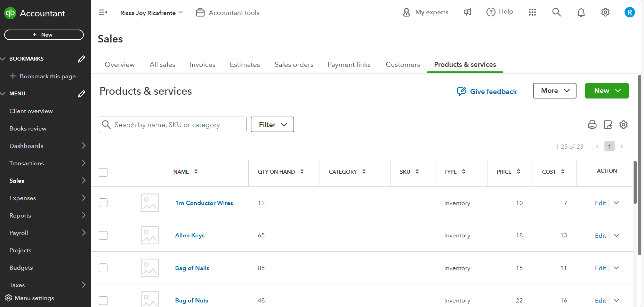Expand actions arrow for Bag of Nails
The height and width of the screenshot is (307, 644).
pyautogui.click(x=617, y=268)
